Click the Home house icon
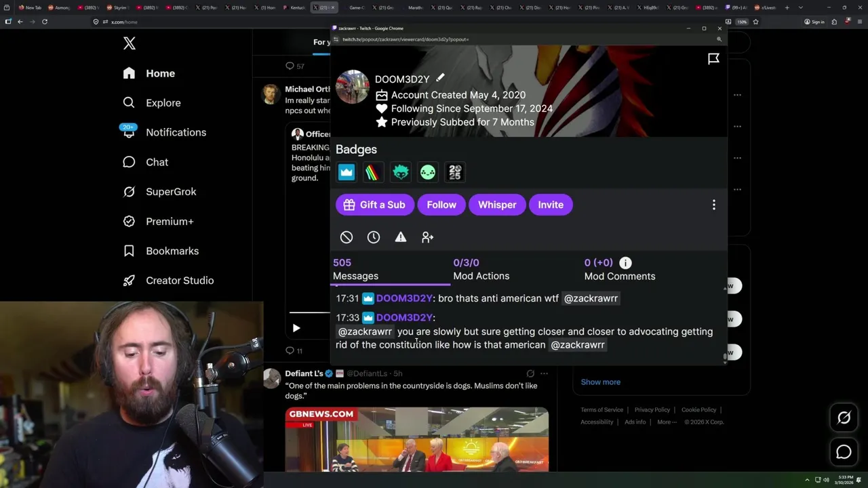The height and width of the screenshot is (488, 868). (129, 73)
